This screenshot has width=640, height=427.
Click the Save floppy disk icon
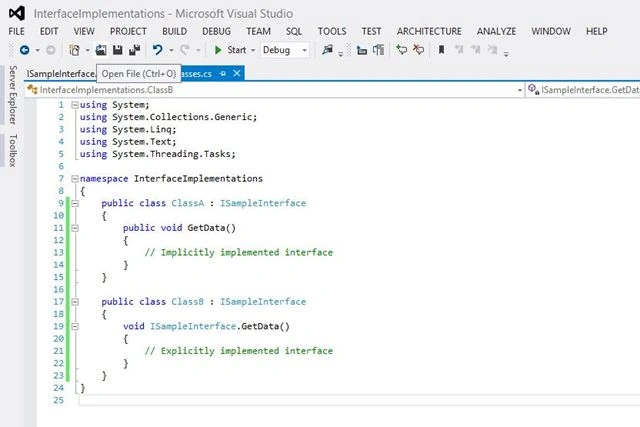pyautogui.click(x=118, y=50)
